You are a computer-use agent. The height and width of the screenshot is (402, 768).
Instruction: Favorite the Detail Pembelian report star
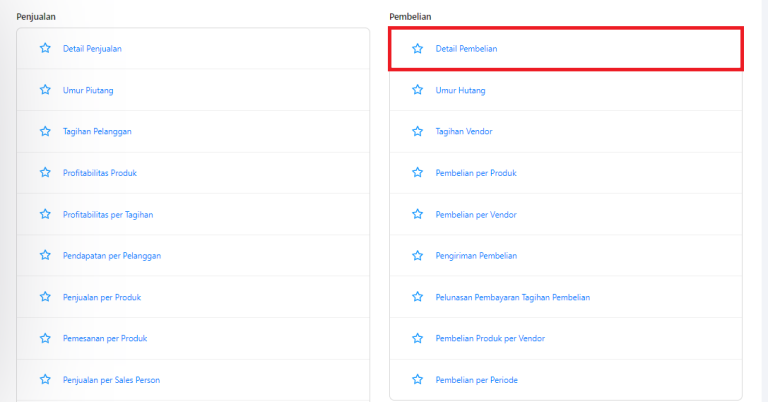pyautogui.click(x=417, y=48)
